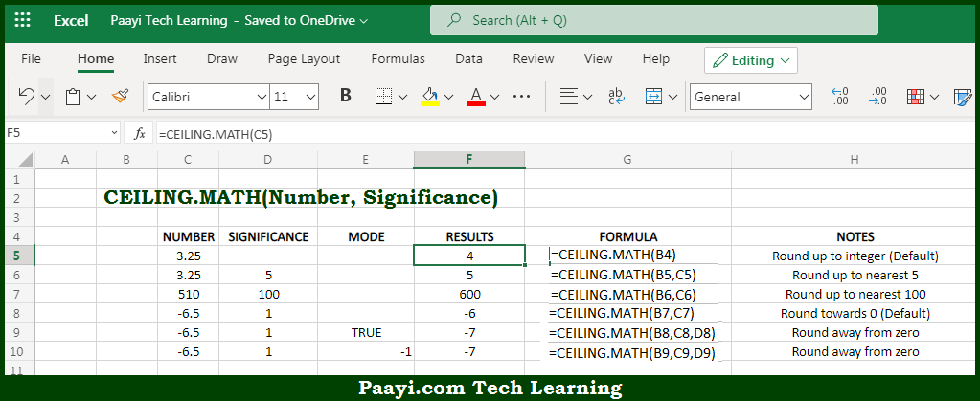
Task: Select the cell containing TRUE
Action: 366,333
